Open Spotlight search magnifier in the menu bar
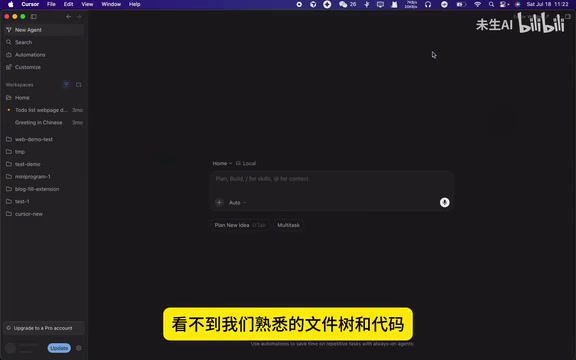The width and height of the screenshot is (576, 360). tap(491, 4)
